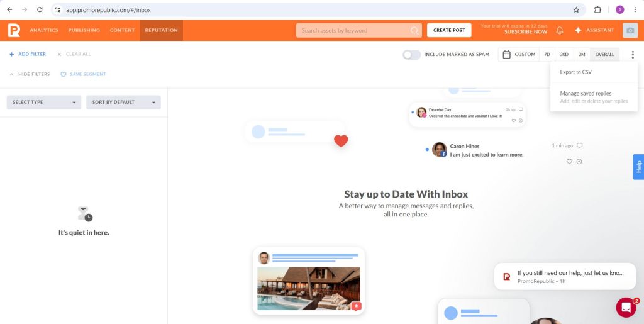The width and height of the screenshot is (644, 324).
Task: Open the Intercom chat bubble
Action: coord(626,307)
